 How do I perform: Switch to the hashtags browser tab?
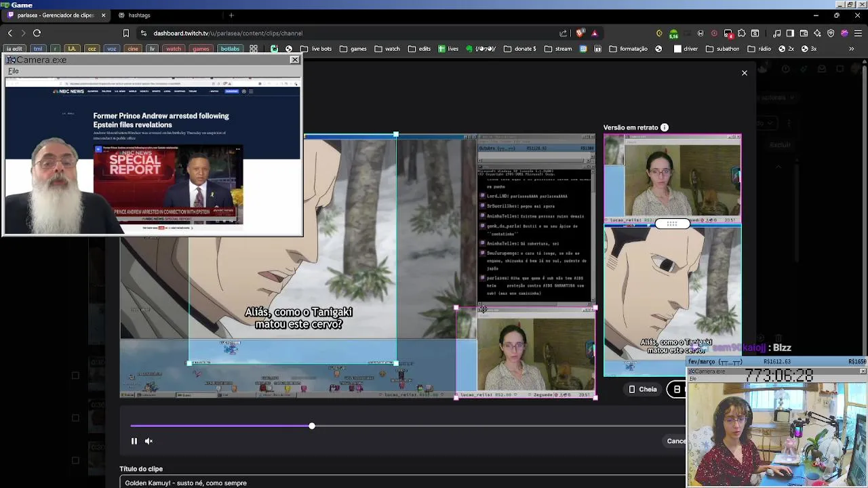point(139,15)
